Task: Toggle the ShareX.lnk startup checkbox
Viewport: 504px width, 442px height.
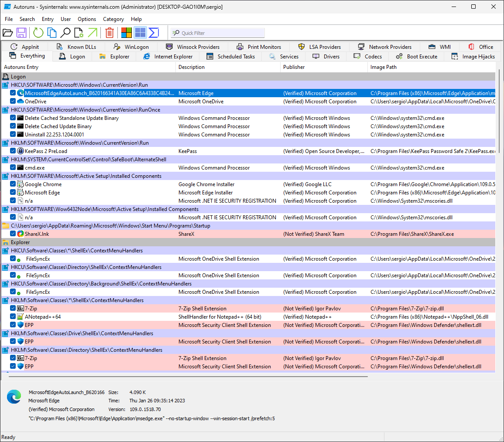Action: pyautogui.click(x=13, y=234)
